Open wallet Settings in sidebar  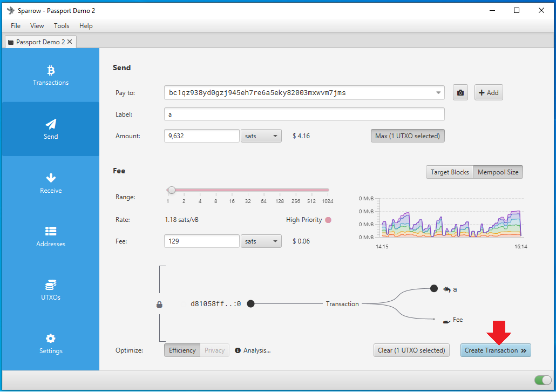tap(51, 344)
